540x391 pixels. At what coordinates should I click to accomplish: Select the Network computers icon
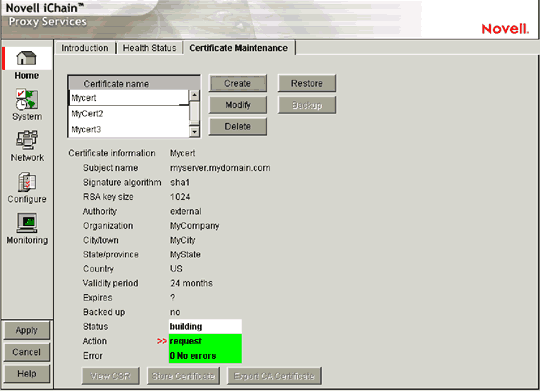point(27,140)
